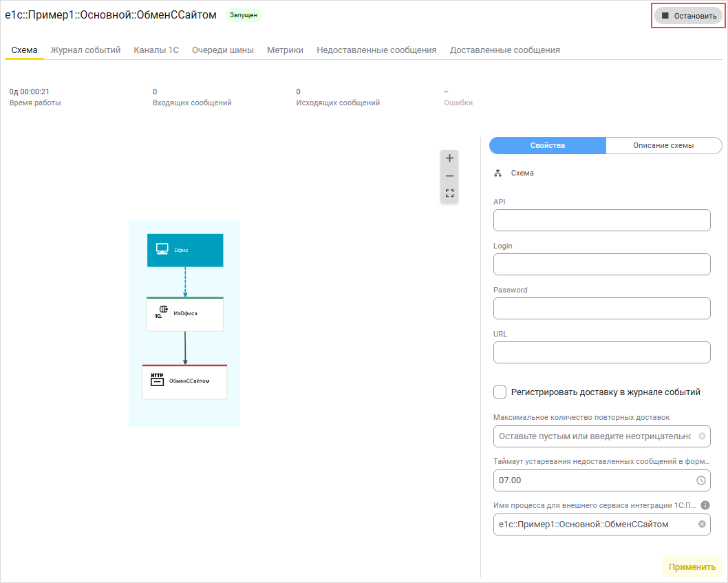Viewport: 728px width, 583px height.
Task: Open the Журнал событий tab
Action: coord(85,50)
